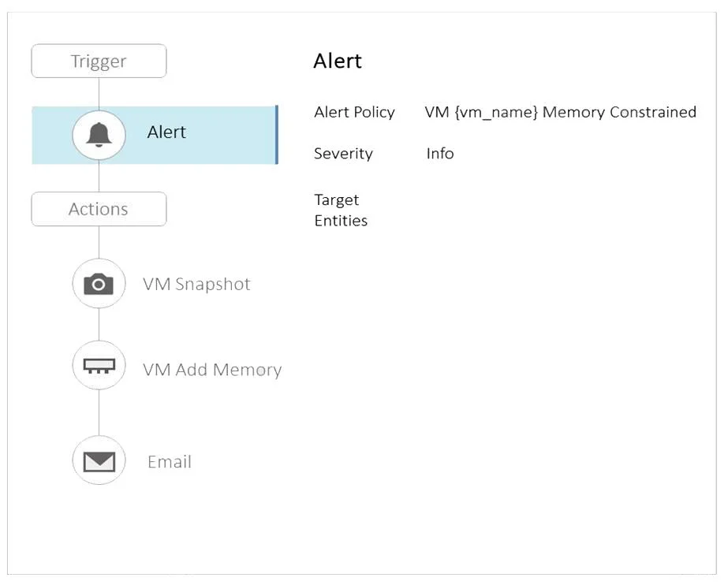Select the VM Snapshot action label
The width and height of the screenshot is (728, 585).
click(197, 284)
